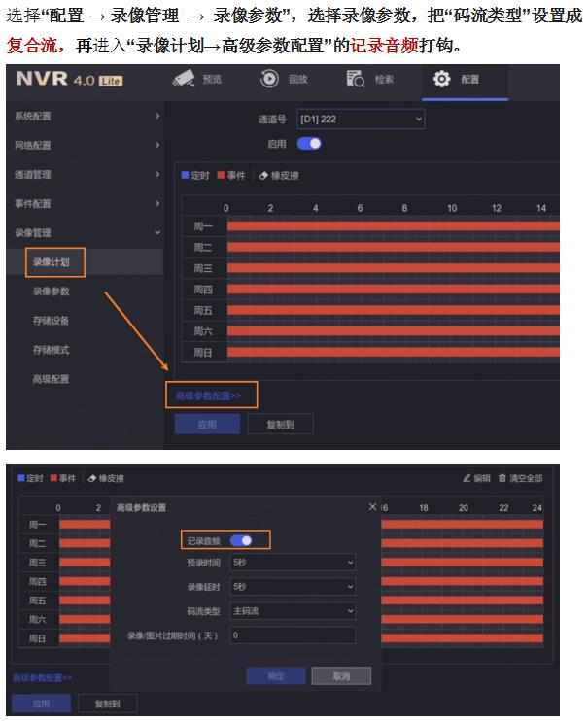The width and height of the screenshot is (588, 721).
Task: Open the 检索 search icon
Action: pos(355,79)
